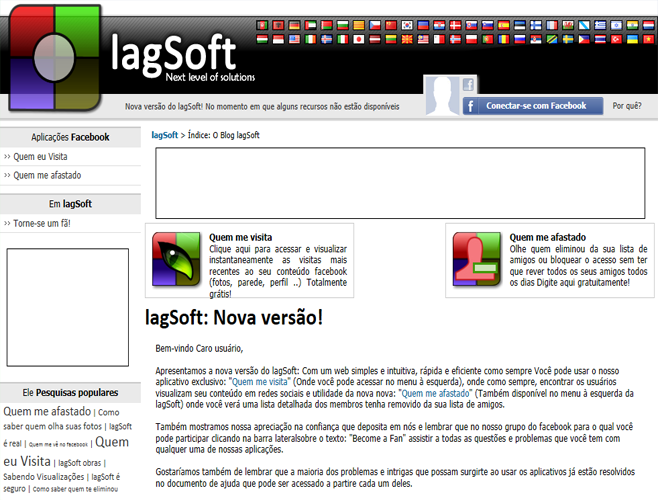Click the empty banner box above the apps
The height and width of the screenshot is (500, 658).
coord(400,184)
